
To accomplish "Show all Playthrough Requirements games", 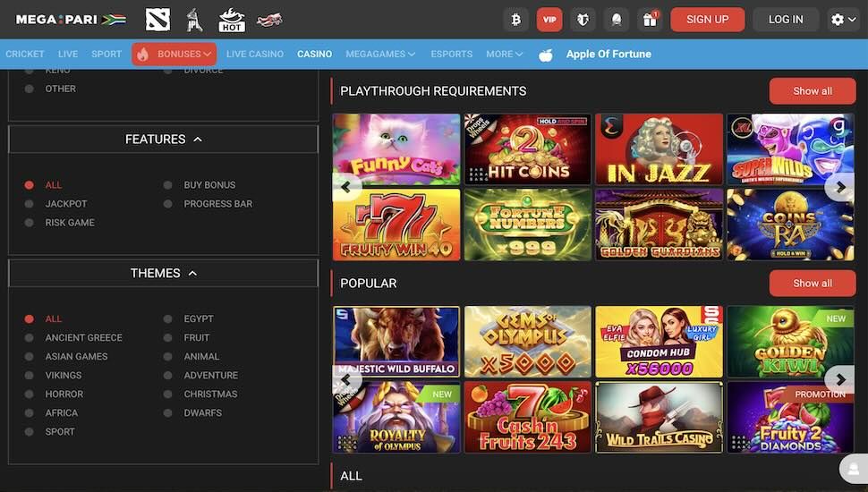I will pos(813,90).
